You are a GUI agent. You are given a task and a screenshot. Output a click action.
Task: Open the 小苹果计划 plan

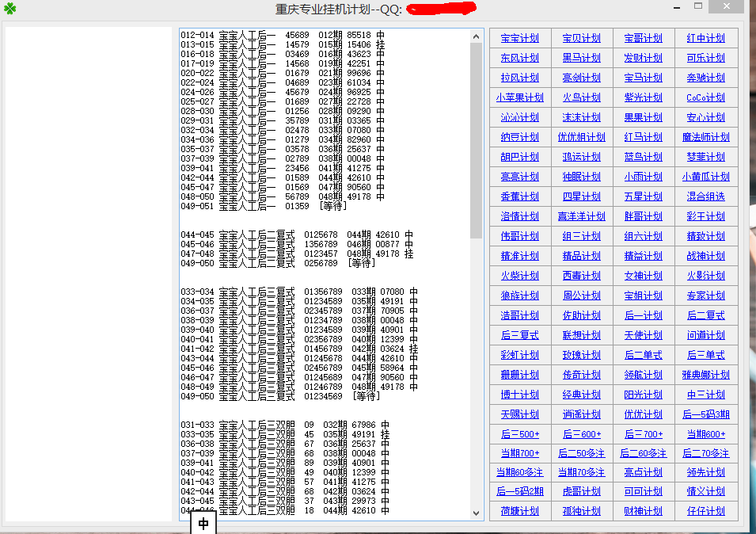pyautogui.click(x=520, y=97)
